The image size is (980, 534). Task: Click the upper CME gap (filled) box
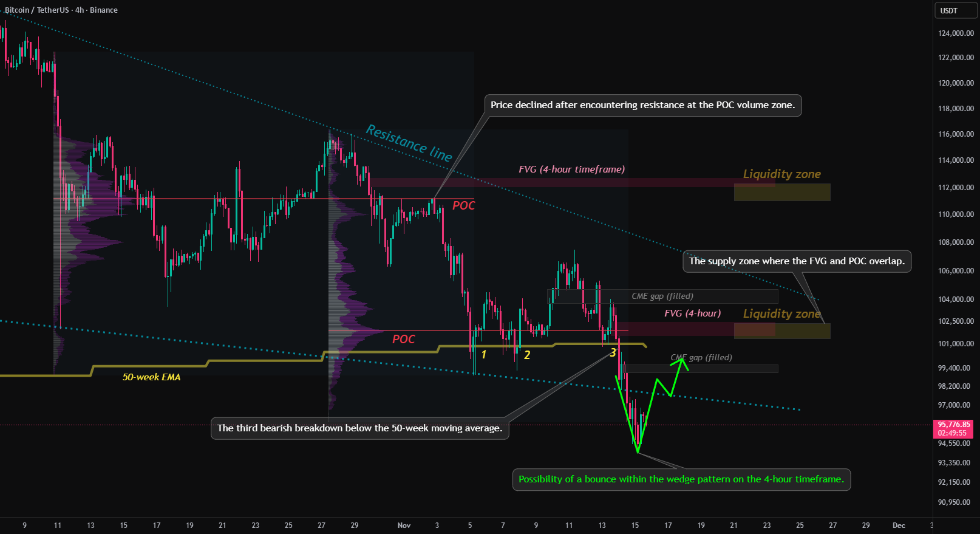pyautogui.click(x=662, y=296)
